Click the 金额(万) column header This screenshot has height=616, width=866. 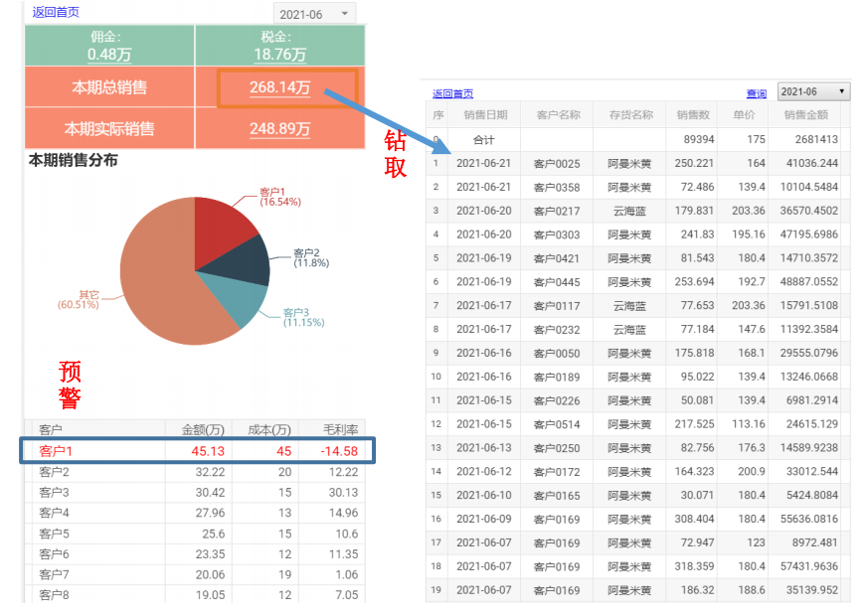[x=198, y=430]
